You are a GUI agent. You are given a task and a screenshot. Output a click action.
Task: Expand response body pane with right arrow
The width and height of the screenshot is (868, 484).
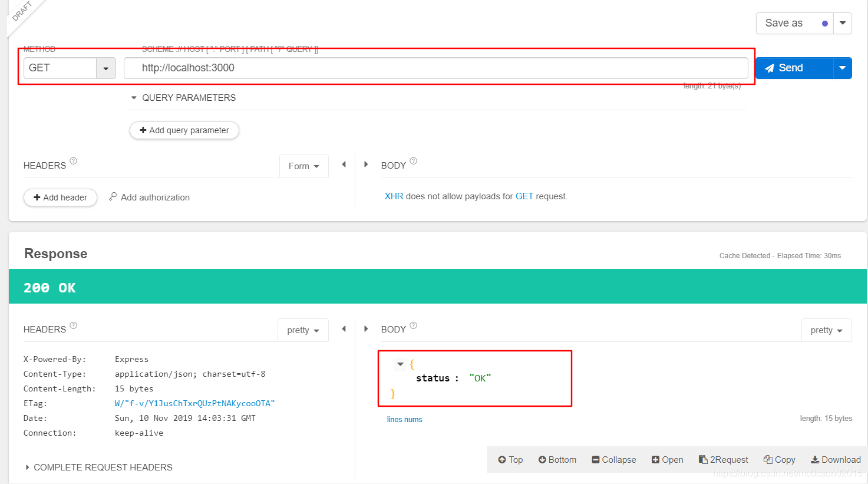point(366,329)
